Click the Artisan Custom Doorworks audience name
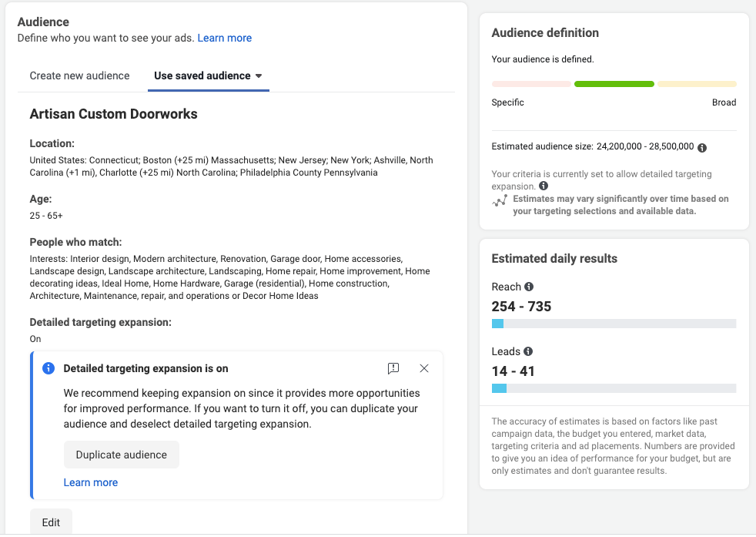The image size is (756, 537). 112,114
